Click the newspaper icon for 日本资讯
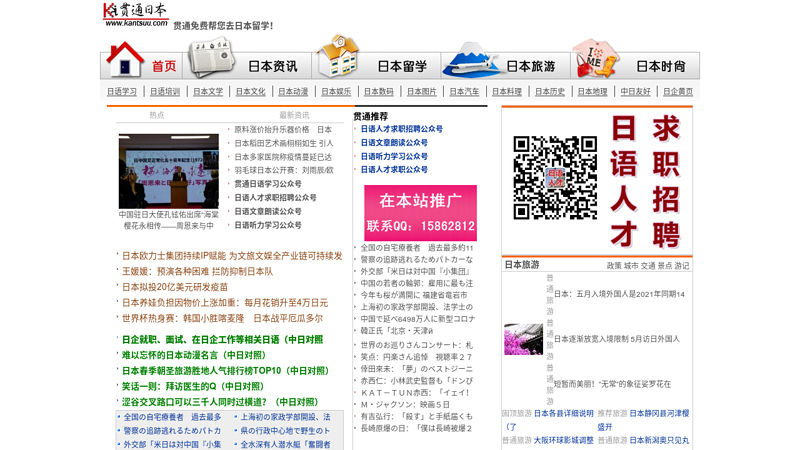The image size is (800, 450). pyautogui.click(x=211, y=57)
